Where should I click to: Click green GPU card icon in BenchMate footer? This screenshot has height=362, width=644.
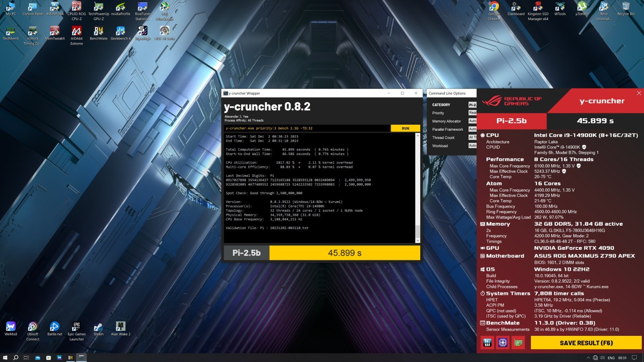[x=518, y=343]
